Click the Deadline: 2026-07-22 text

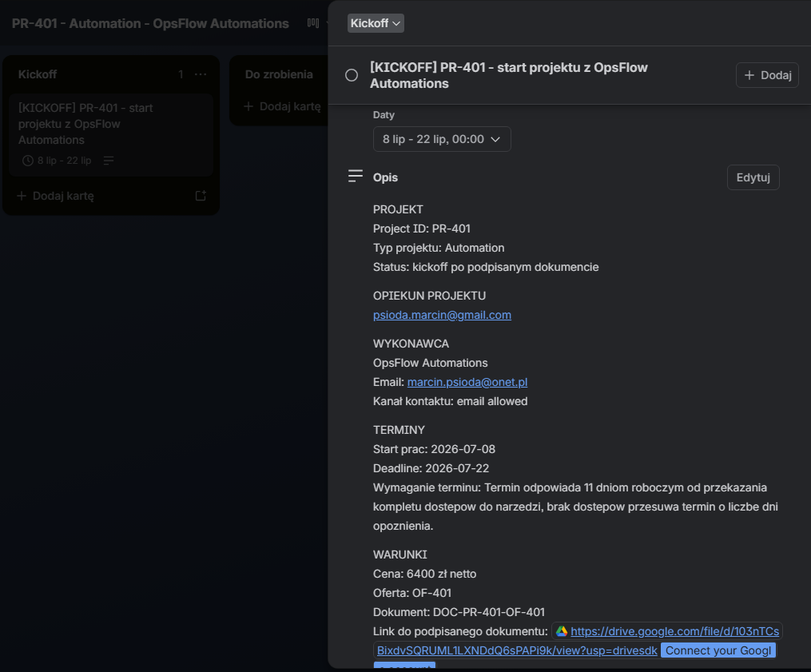pyautogui.click(x=431, y=469)
